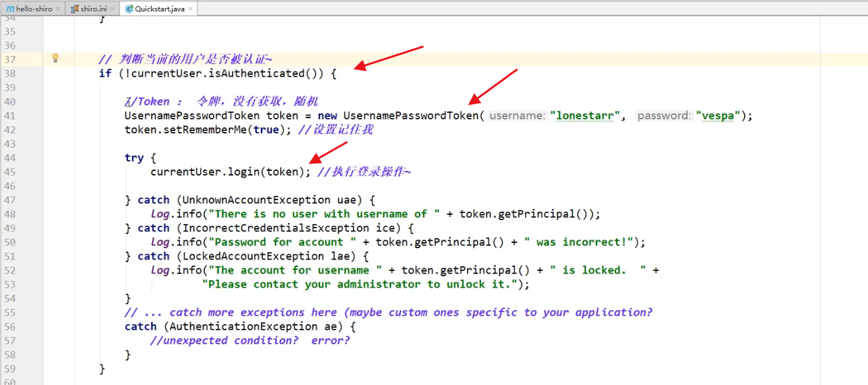Click line number 59 in the gutter

click(9, 368)
